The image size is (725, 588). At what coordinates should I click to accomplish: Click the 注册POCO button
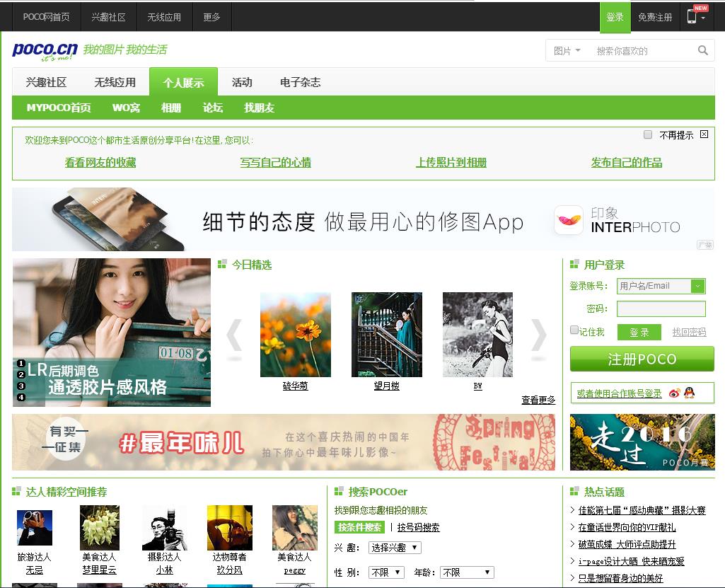(642, 359)
